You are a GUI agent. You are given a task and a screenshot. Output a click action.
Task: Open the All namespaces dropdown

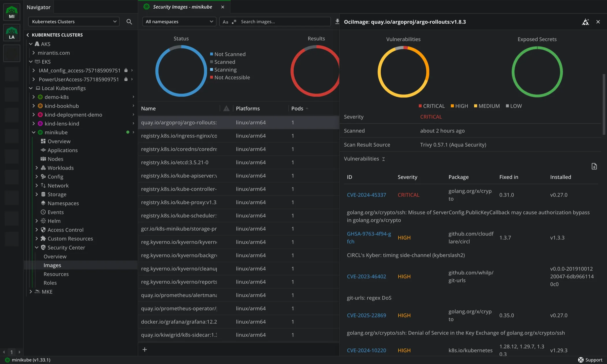[x=179, y=22]
